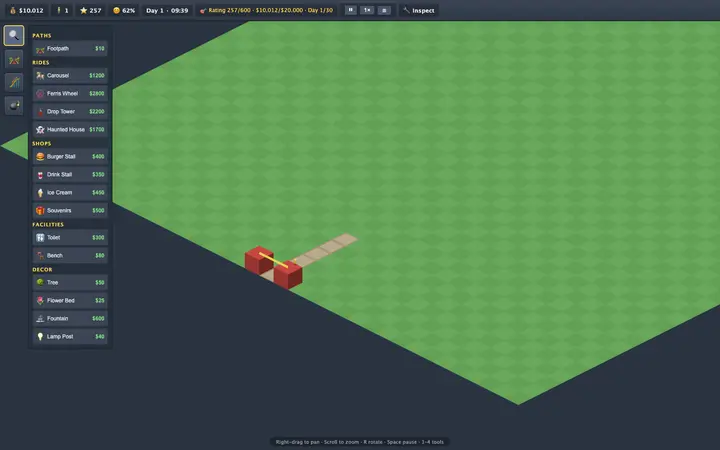Screen dimensions: 720x450
Task: Pick the Carousel ride
Action: point(70,75)
